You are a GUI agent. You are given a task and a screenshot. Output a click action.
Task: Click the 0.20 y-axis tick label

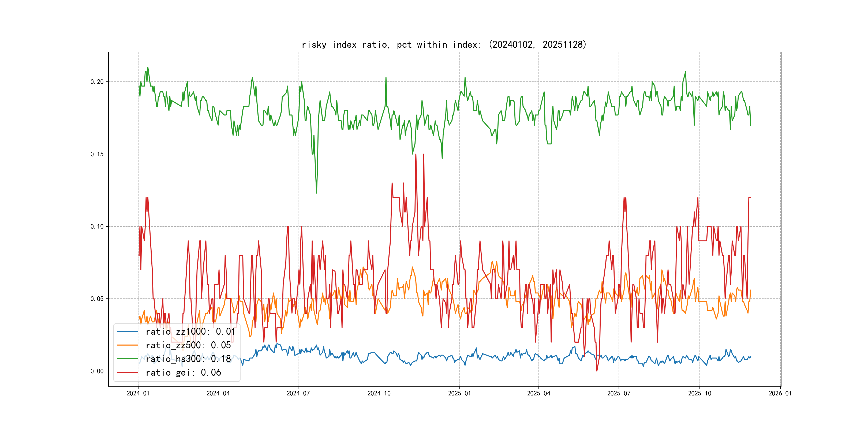tap(97, 82)
